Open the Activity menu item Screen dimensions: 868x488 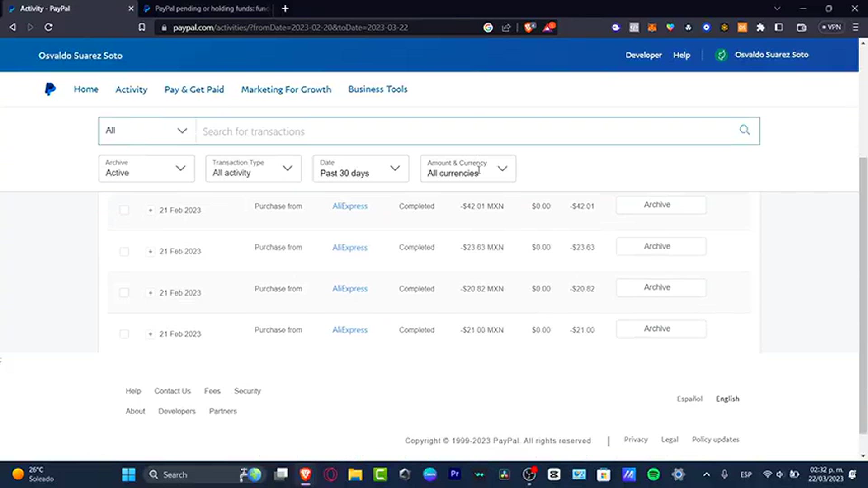tap(131, 89)
